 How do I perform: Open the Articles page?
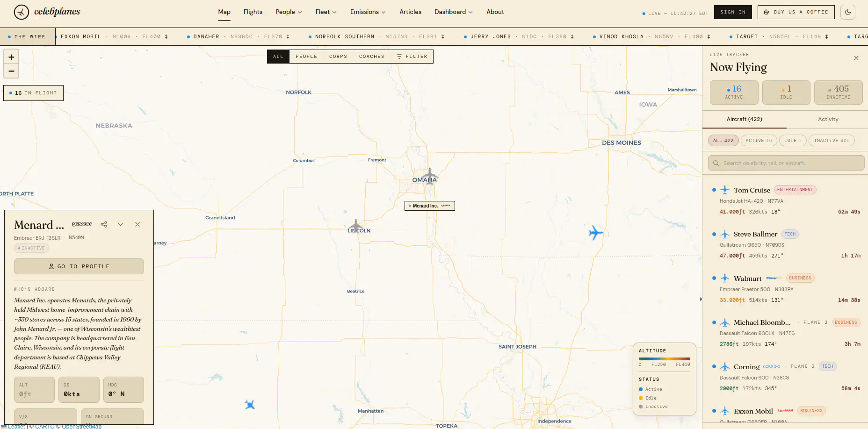coord(411,12)
